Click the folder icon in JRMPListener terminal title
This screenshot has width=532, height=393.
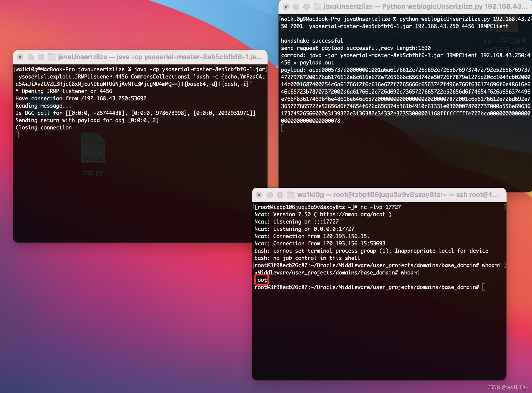coord(52,57)
